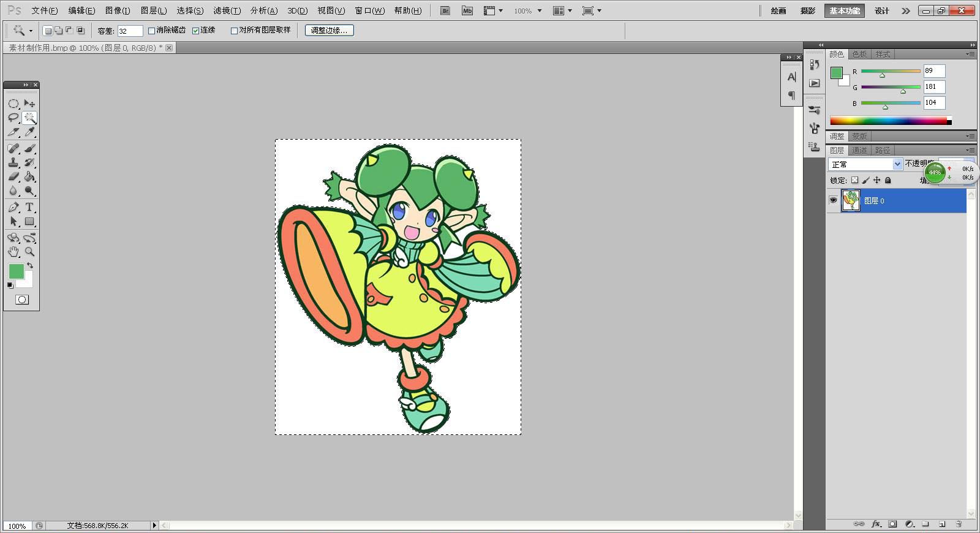Select the Clone Stamp tool
This screenshot has height=533, width=980.
(x=13, y=162)
